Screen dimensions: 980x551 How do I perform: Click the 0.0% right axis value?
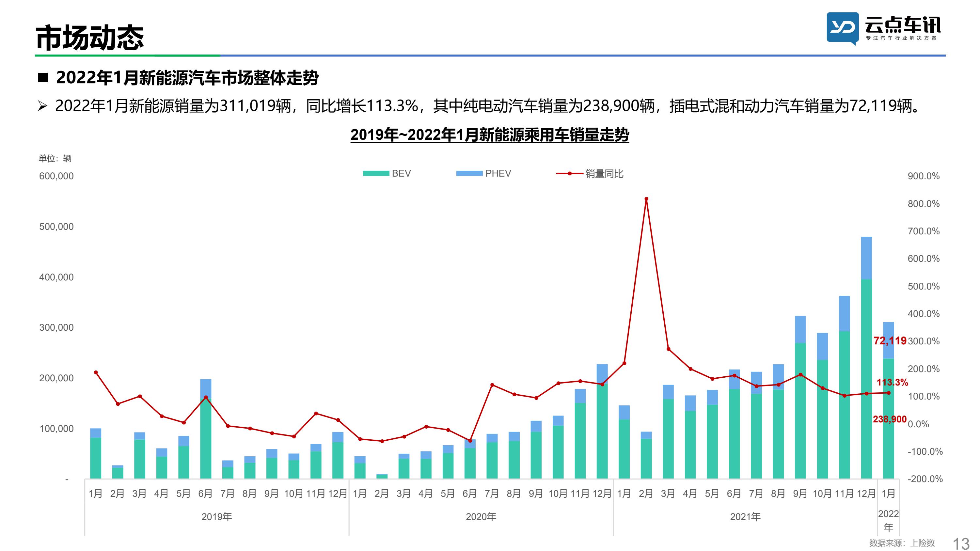pos(918,424)
